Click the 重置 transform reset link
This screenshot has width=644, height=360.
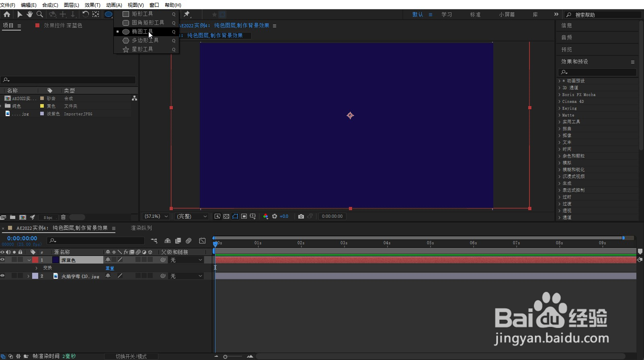(x=110, y=268)
